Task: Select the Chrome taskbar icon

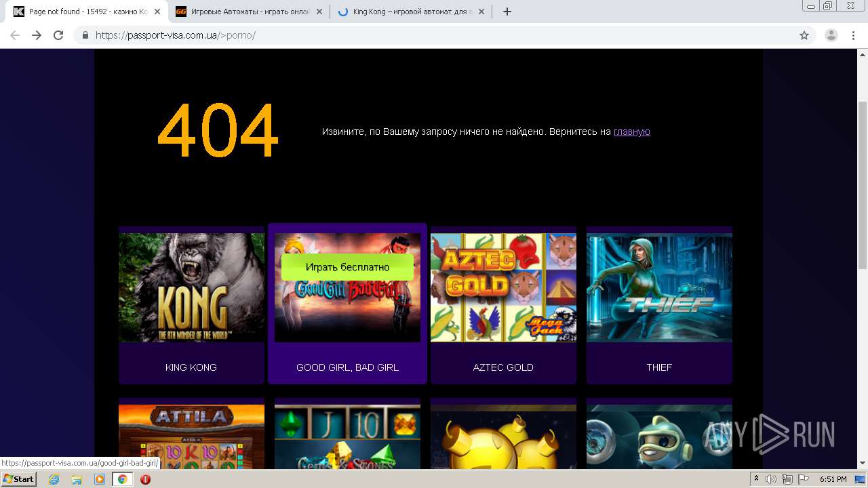Action: click(x=123, y=479)
